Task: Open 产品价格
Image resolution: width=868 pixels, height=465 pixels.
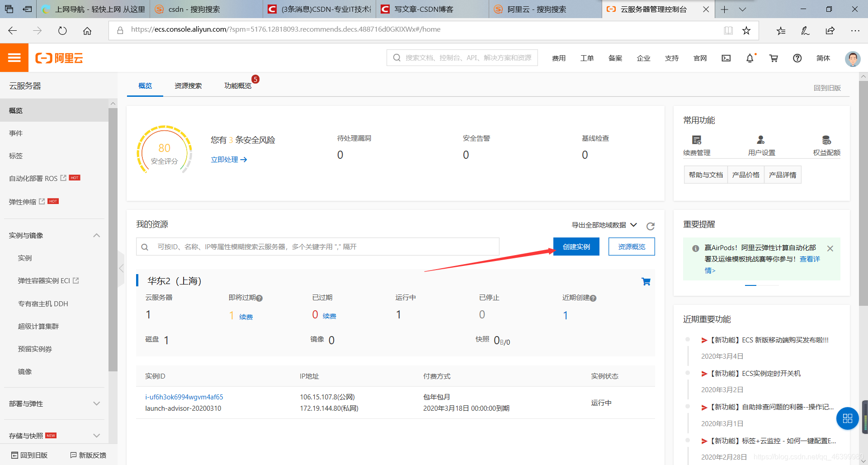Action: click(746, 175)
